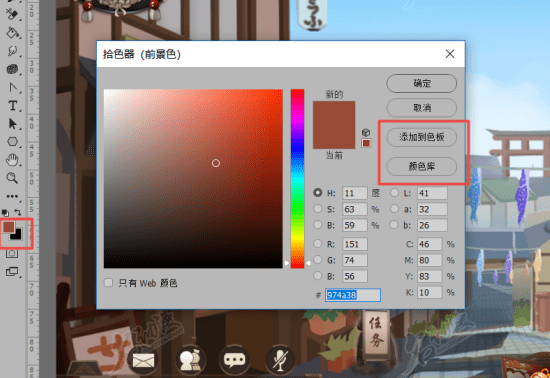550x378 pixels.
Task: Close the color picker dialog
Action: pyautogui.click(x=450, y=54)
